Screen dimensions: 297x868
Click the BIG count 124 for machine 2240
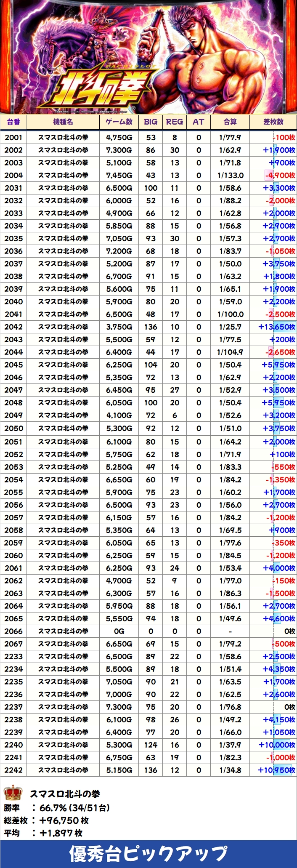click(151, 745)
